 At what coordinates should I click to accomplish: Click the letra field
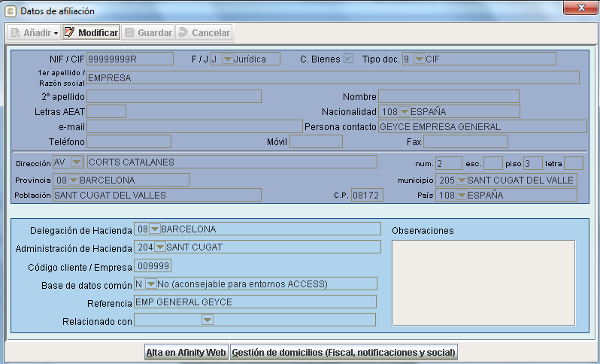click(x=574, y=163)
